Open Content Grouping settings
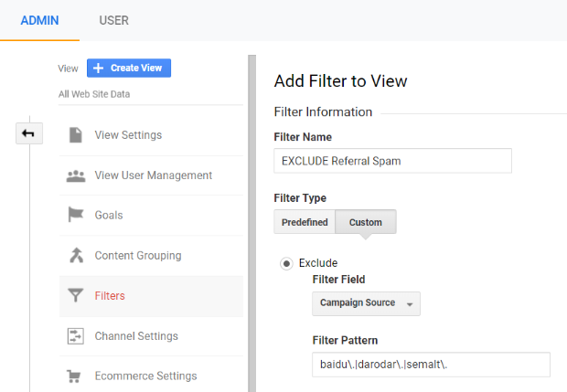The height and width of the screenshot is (392, 567). (x=151, y=256)
